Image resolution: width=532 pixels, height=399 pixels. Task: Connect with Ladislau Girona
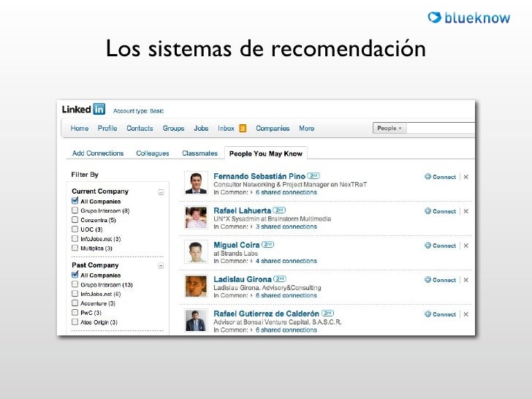point(440,280)
